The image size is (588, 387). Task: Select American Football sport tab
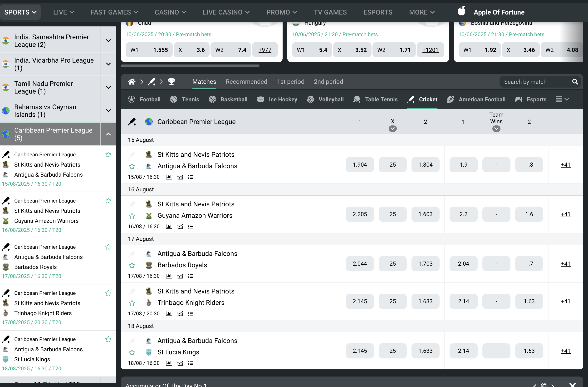[476, 99]
